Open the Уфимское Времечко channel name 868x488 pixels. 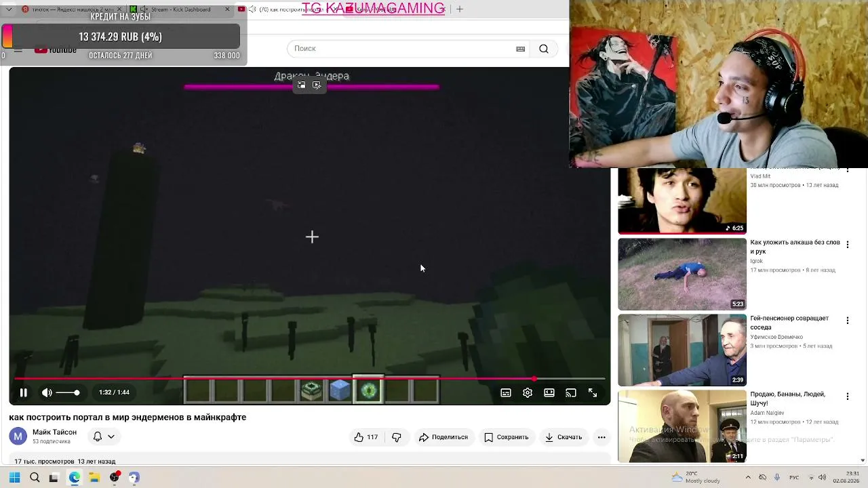click(776, 337)
